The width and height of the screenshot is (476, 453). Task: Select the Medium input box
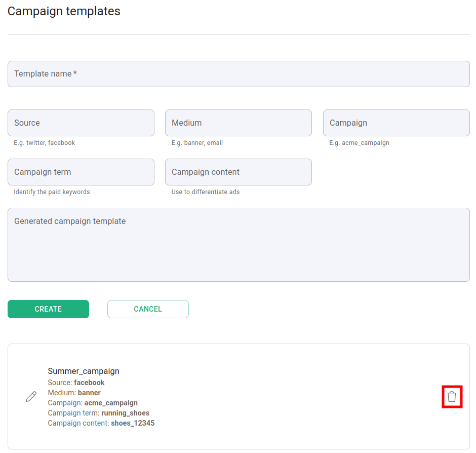(239, 123)
